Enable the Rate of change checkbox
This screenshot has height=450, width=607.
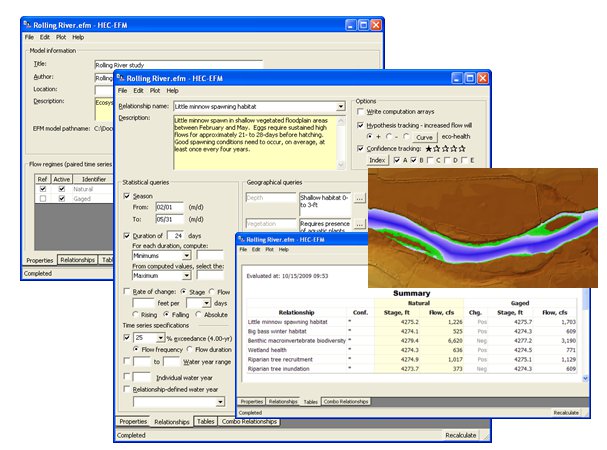point(127,291)
